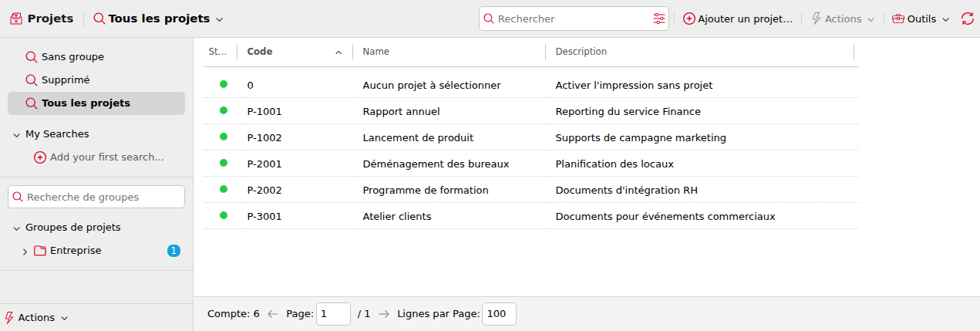Click the green status dot for P-1001
The image size is (980, 331).
point(224,110)
